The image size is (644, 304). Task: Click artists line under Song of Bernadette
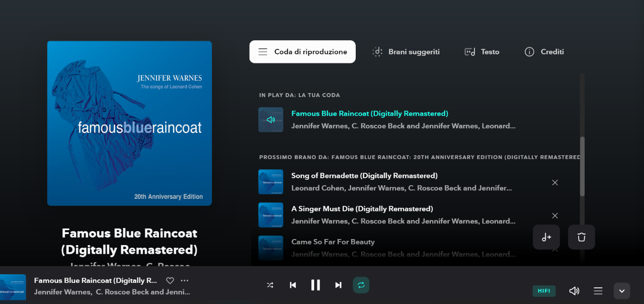402,188
